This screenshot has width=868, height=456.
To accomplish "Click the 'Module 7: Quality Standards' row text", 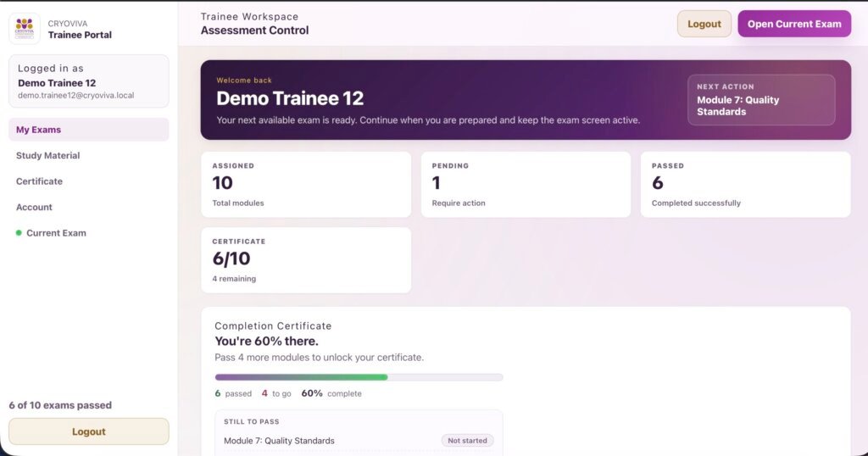I will pos(279,441).
